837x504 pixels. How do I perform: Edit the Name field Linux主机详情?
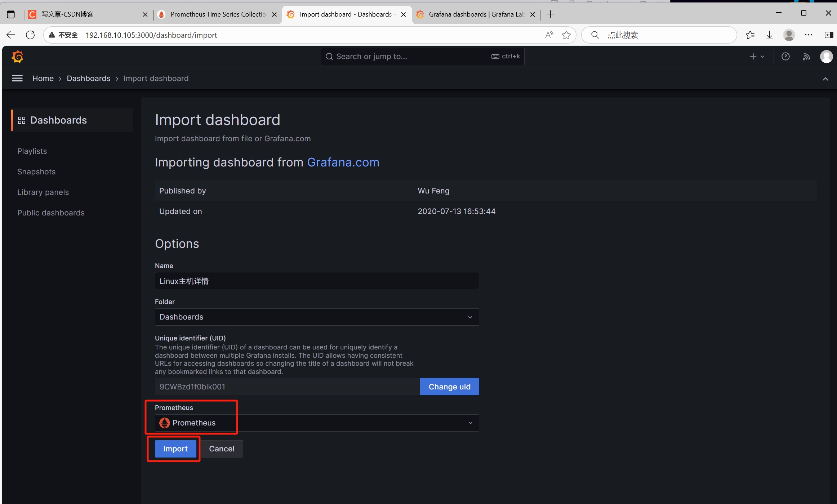tap(317, 281)
